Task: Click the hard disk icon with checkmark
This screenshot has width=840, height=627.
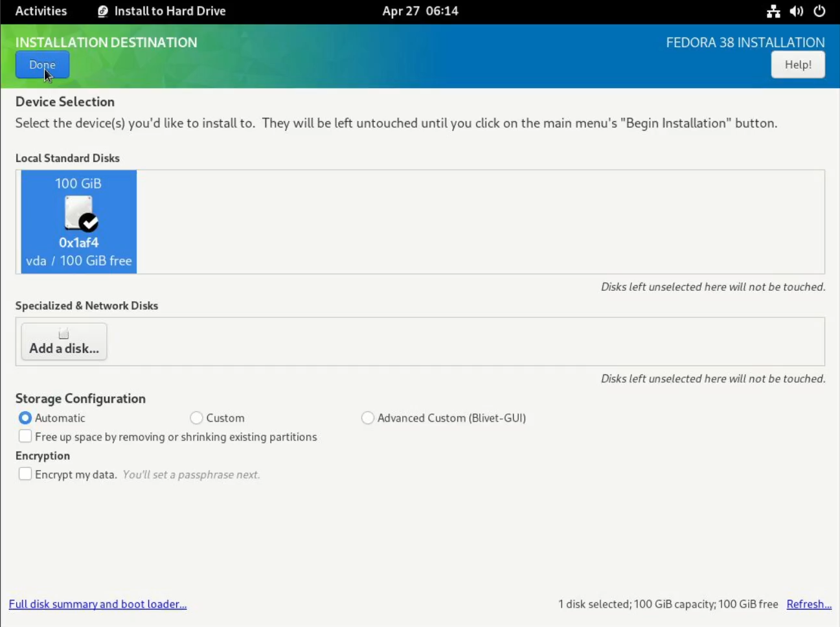Action: click(x=80, y=213)
